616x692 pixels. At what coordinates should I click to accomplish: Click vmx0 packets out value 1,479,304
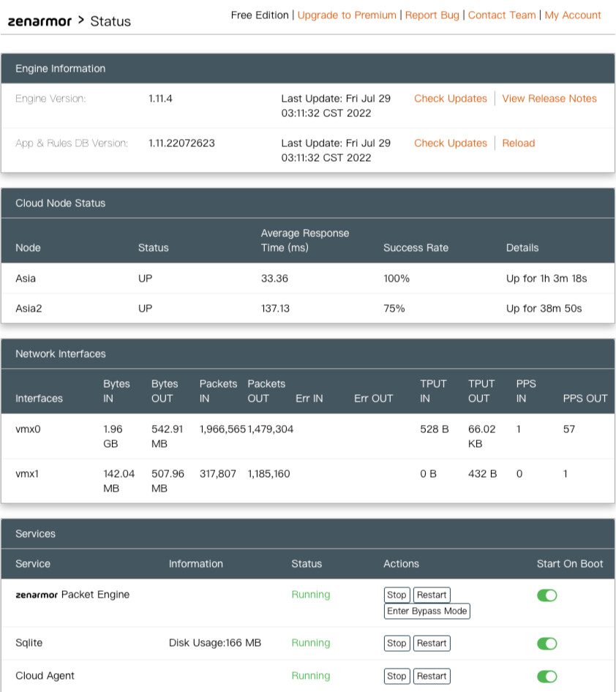[x=270, y=429]
